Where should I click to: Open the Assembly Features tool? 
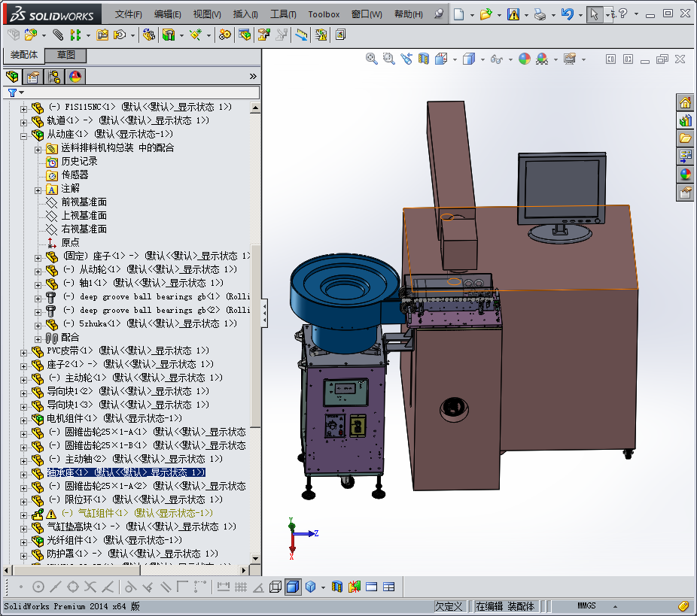coord(169,35)
